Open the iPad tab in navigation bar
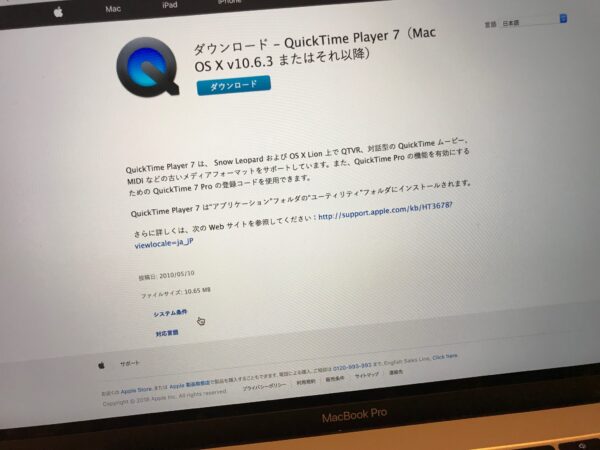The height and width of the screenshot is (450, 600). [x=169, y=5]
